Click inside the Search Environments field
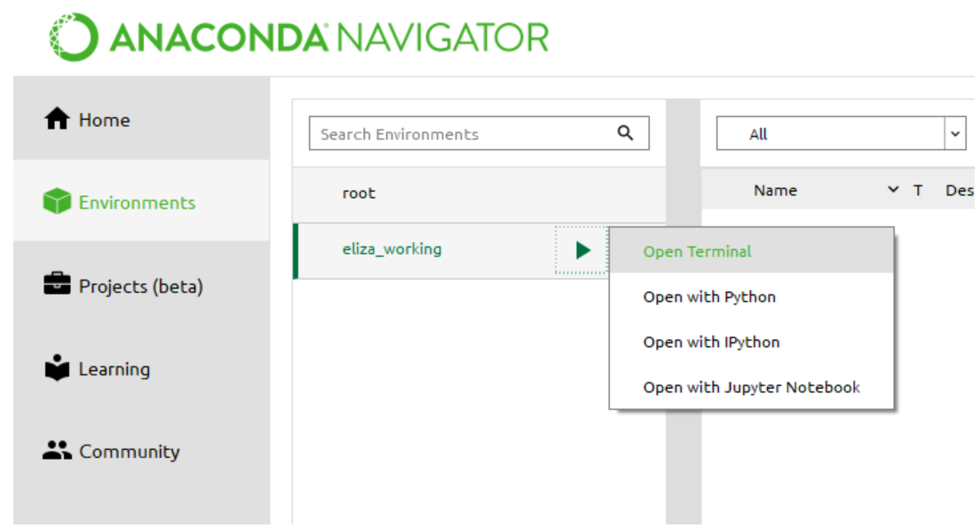This screenshot has width=980, height=528. pyautogui.click(x=462, y=134)
